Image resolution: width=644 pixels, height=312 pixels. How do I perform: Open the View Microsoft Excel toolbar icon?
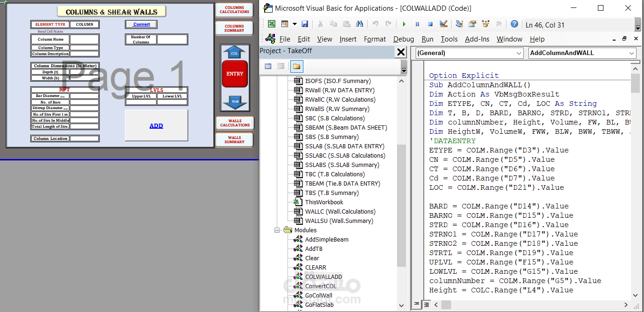pyautogui.click(x=272, y=24)
